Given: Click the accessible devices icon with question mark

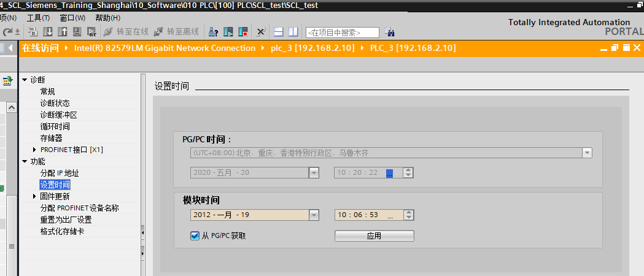Looking at the screenshot, I should (x=213, y=31).
